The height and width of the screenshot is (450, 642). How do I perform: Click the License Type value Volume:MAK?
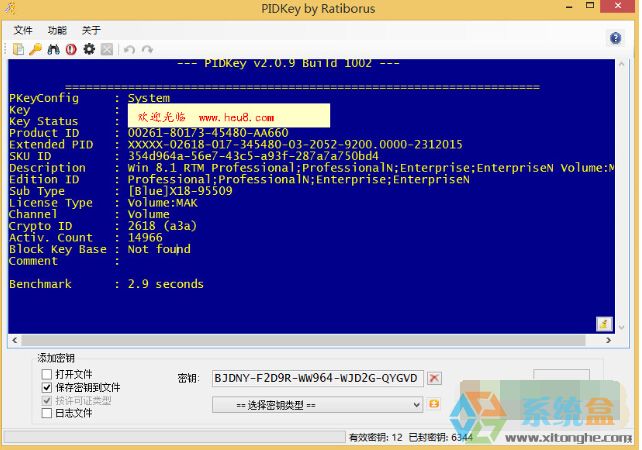163,203
